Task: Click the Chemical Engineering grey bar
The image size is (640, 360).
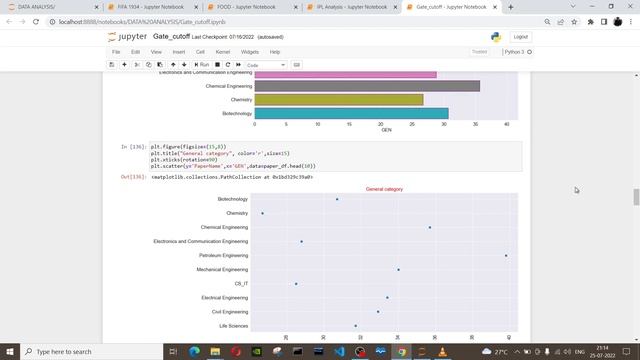Action: click(x=367, y=86)
